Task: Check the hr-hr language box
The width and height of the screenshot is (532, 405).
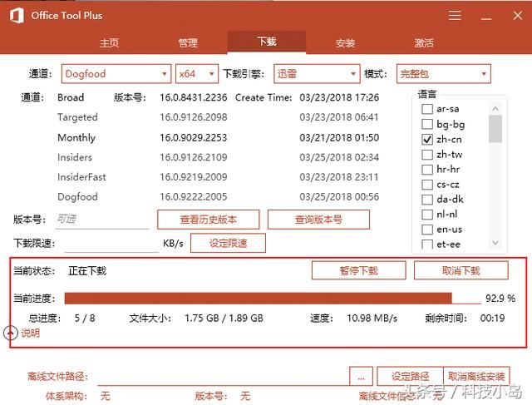Action: (x=426, y=169)
